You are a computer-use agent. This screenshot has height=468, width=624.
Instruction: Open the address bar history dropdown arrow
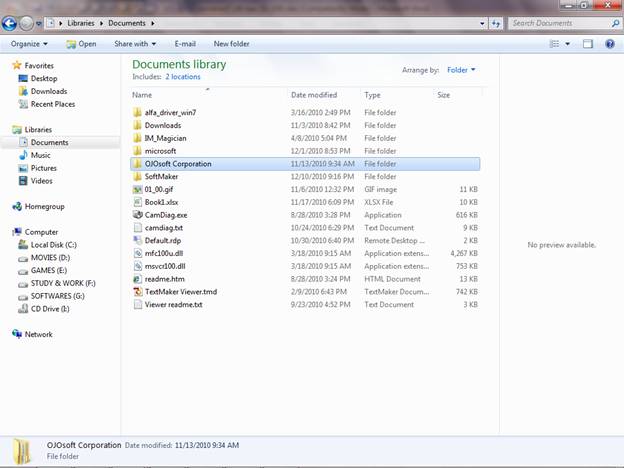pos(482,23)
